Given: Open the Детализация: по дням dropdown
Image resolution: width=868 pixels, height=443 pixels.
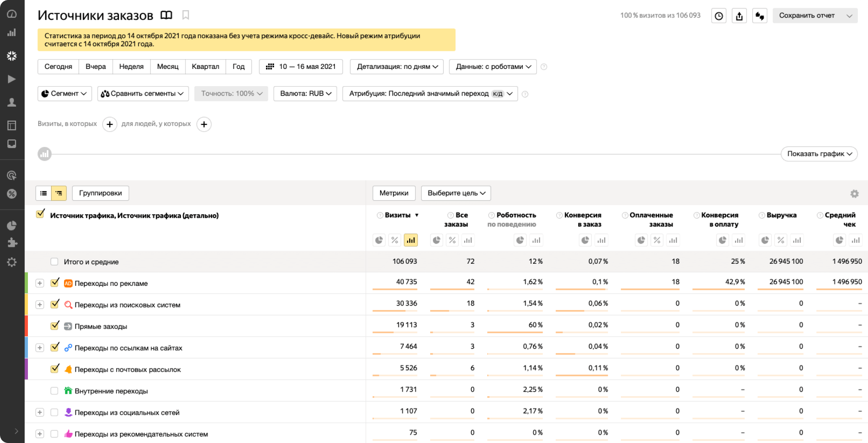Looking at the screenshot, I should coord(396,66).
